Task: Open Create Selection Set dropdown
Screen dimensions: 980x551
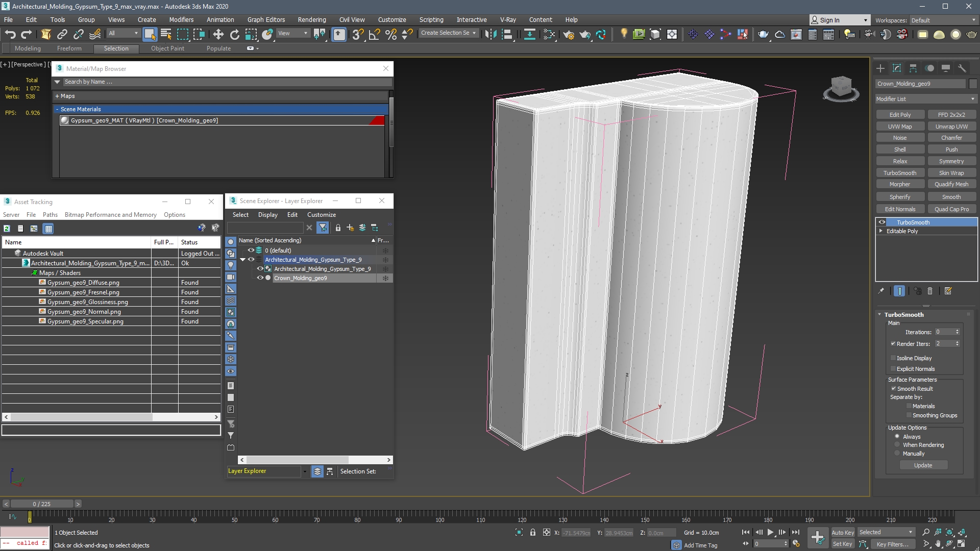Action: 449,33
